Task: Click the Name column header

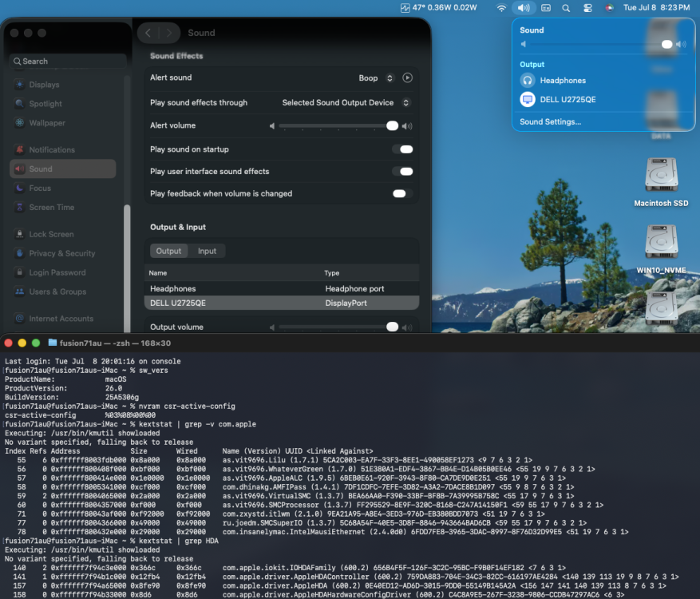Action: 157,273
